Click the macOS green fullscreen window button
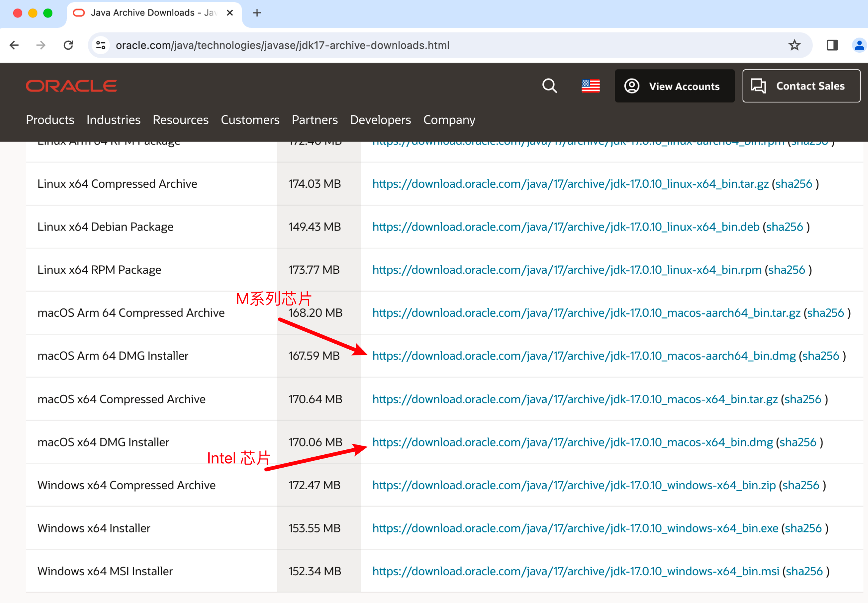Image resolution: width=868 pixels, height=603 pixels. (x=48, y=13)
